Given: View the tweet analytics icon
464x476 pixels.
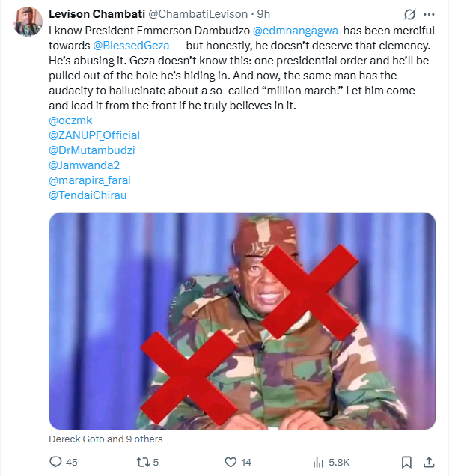Looking at the screenshot, I should pos(317,462).
